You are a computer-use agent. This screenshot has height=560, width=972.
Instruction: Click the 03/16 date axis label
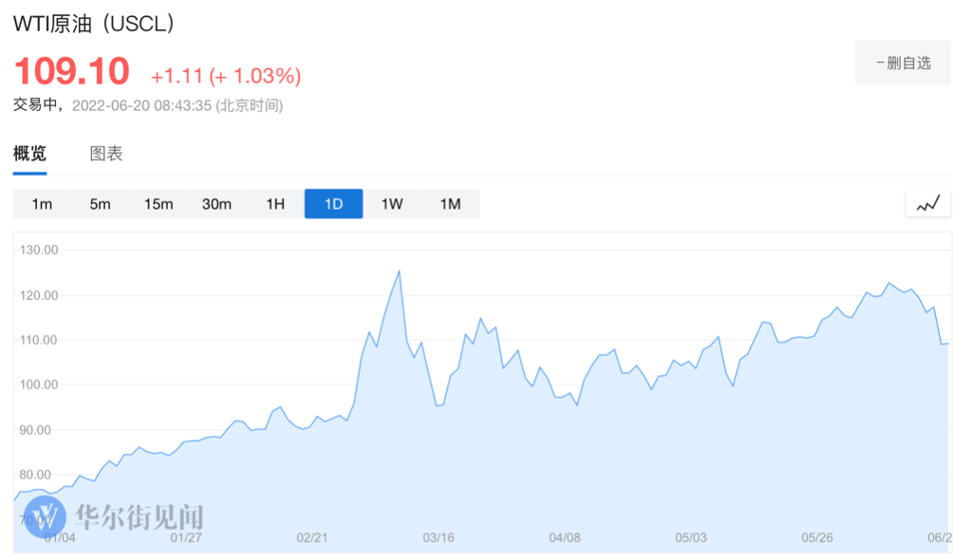coord(439,537)
